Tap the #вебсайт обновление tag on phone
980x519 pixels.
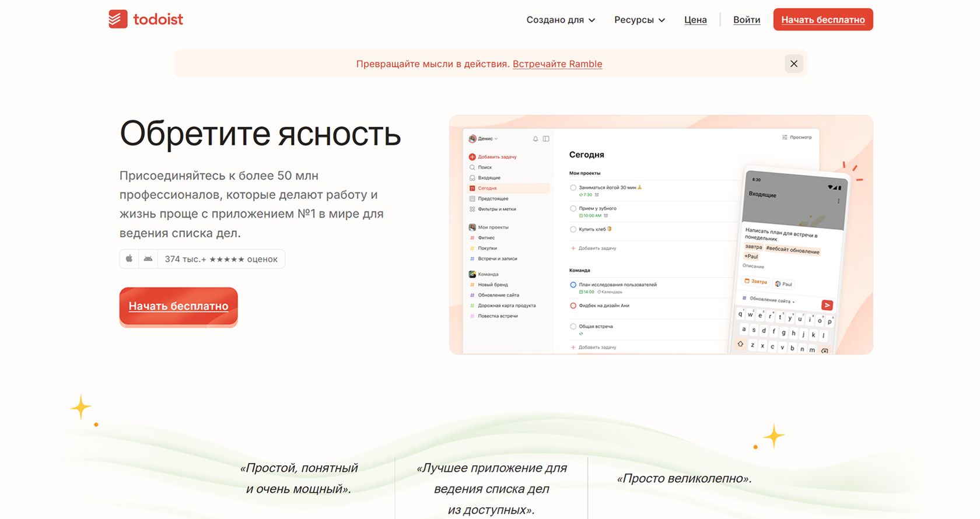792,250
